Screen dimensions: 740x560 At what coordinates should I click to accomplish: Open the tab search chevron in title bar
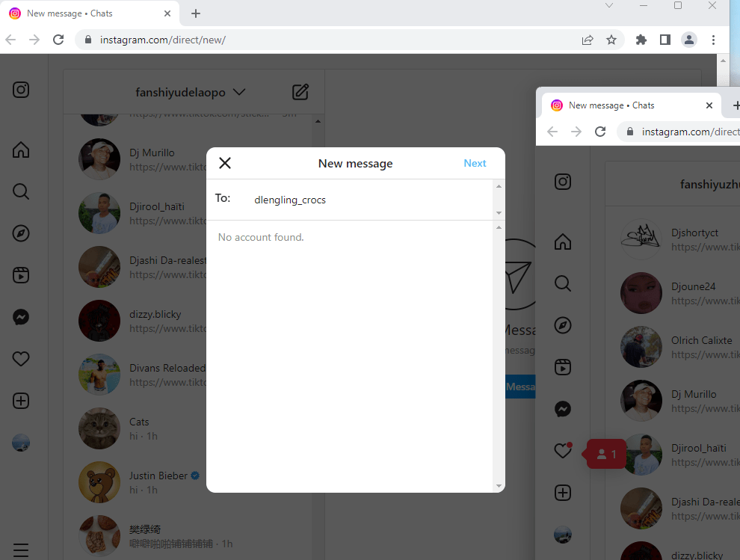pos(609,6)
